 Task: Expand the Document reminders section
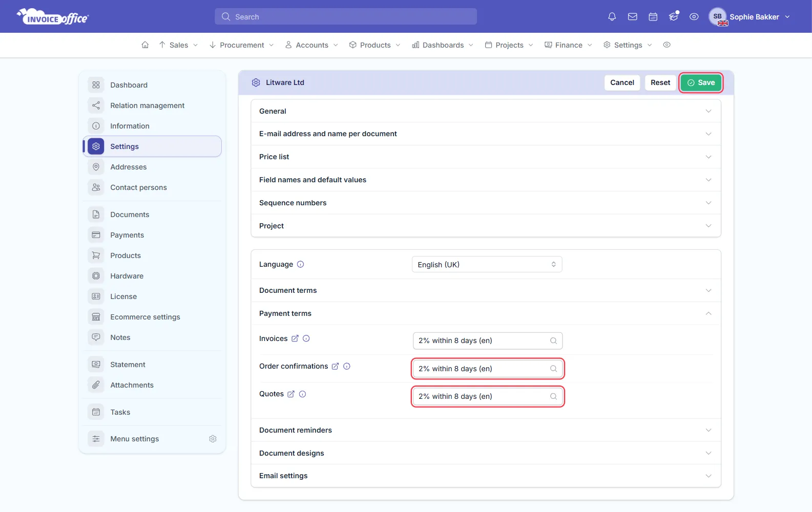click(486, 430)
